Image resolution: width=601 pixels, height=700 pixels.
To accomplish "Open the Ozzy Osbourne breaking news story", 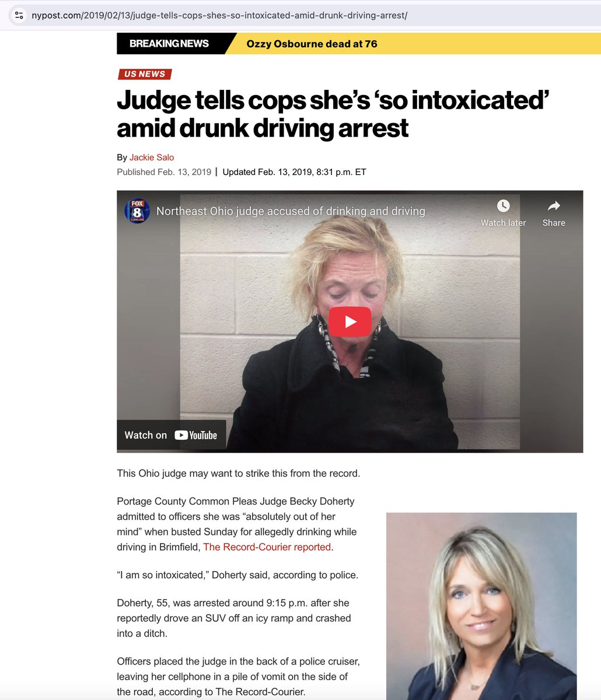I will point(312,44).
